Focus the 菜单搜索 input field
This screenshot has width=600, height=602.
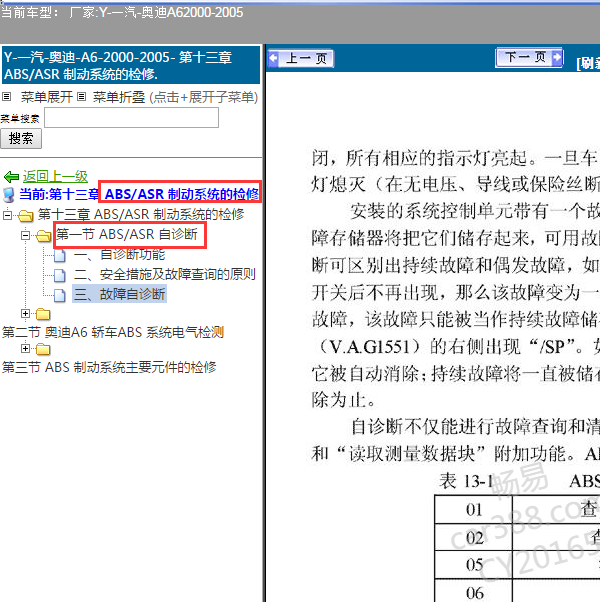click(131, 117)
